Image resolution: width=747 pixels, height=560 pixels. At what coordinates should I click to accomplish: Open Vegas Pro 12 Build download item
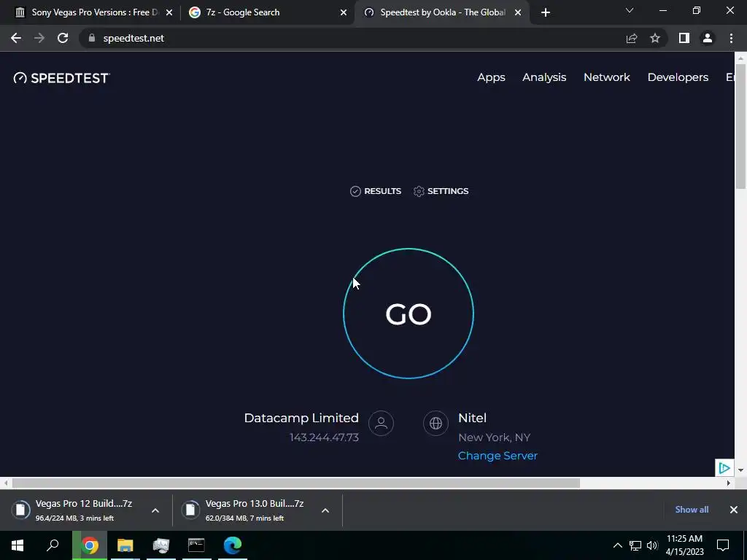coord(76,510)
